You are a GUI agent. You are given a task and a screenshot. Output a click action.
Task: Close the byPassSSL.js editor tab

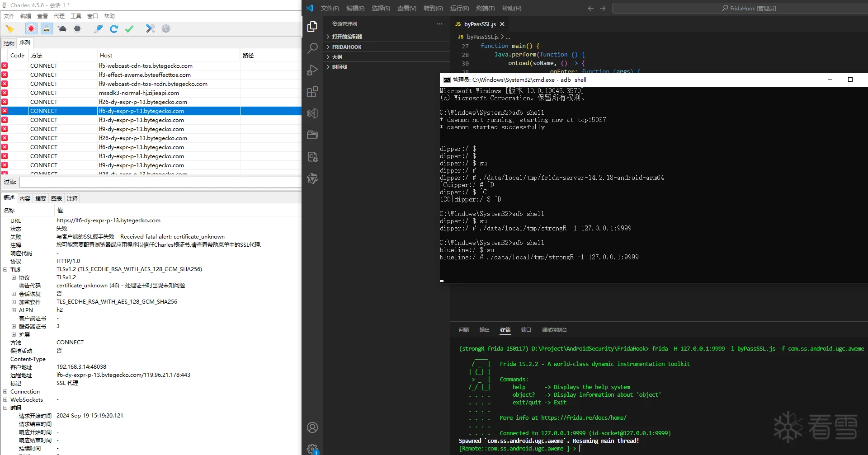502,24
